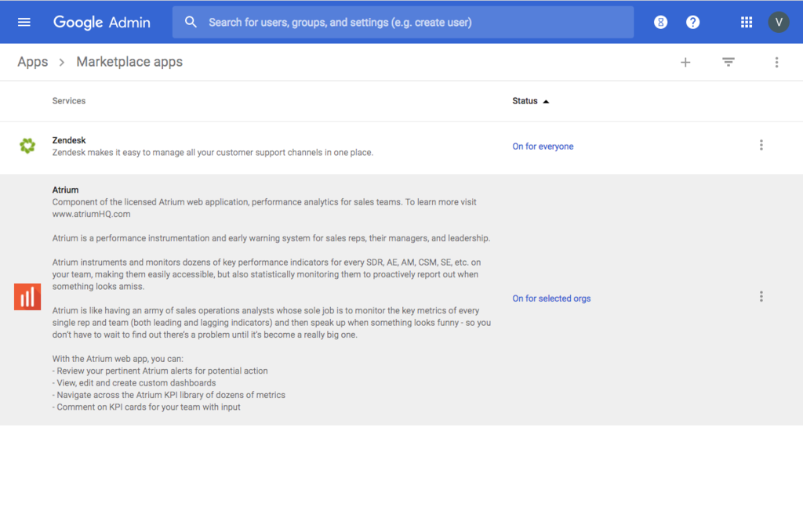Open the account avatar V
This screenshot has height=532, width=803.
click(779, 22)
